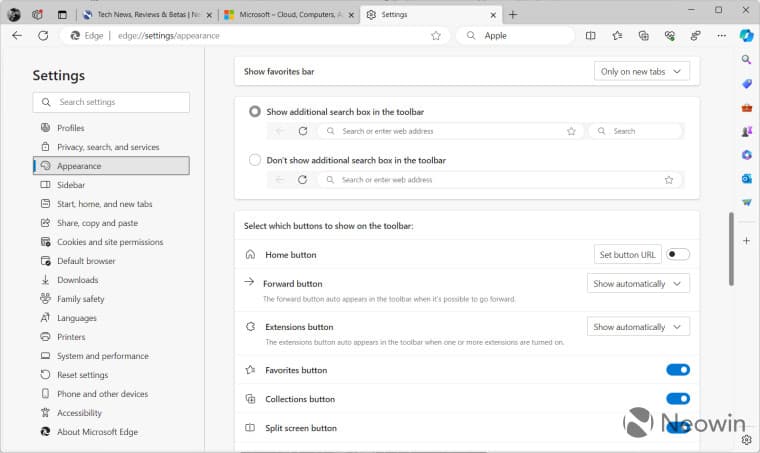Open the Split screen toolbar icon
The image size is (760, 453).
590,35
